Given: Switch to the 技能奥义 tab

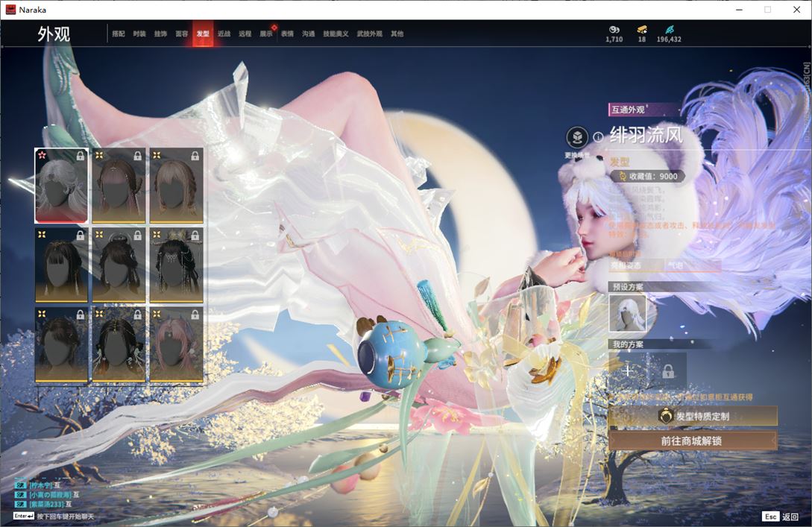Looking at the screenshot, I should tap(336, 34).
